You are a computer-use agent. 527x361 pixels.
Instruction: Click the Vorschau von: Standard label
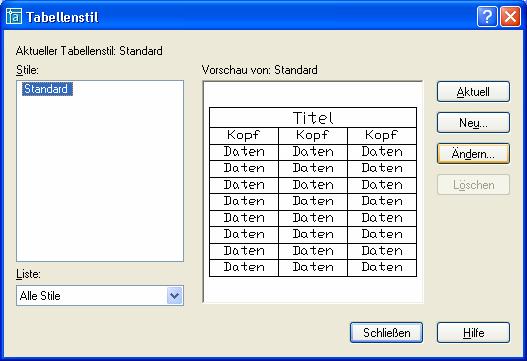(259, 70)
